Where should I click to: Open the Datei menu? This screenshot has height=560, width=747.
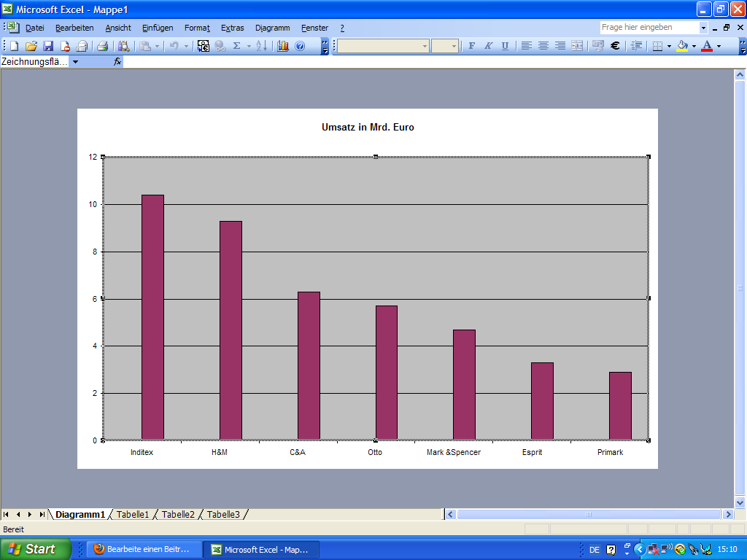point(35,28)
